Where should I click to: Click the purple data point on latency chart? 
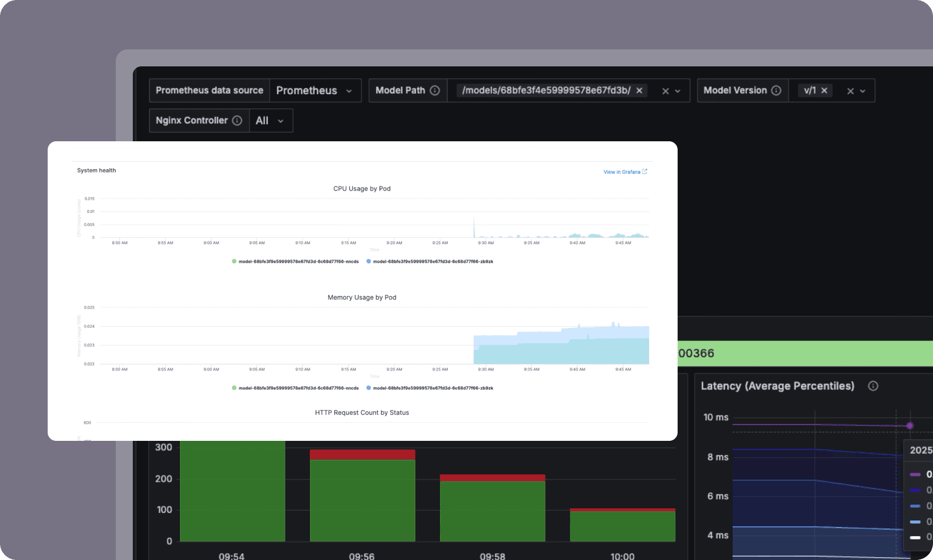coord(910,426)
